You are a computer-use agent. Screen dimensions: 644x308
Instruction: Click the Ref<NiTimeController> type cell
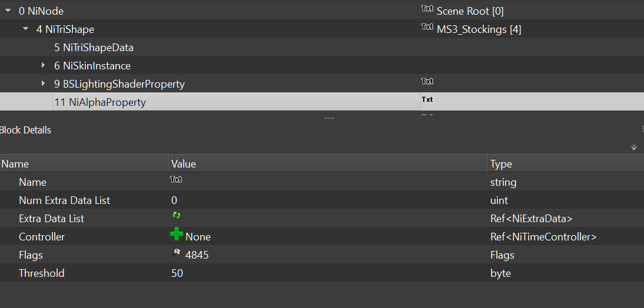pyautogui.click(x=543, y=237)
